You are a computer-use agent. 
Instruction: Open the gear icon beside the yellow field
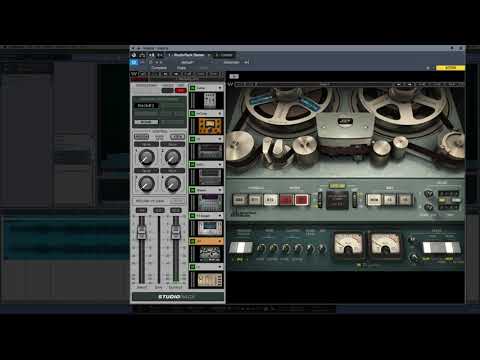coord(428,68)
